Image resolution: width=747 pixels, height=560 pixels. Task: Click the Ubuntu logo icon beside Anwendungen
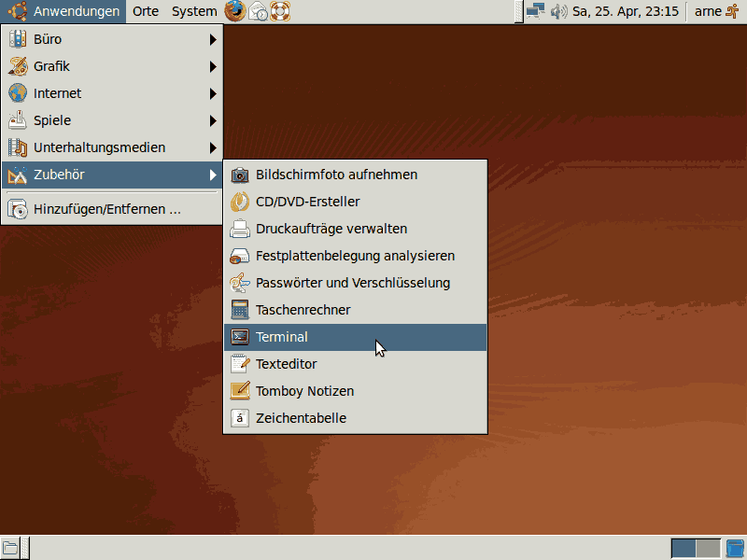tap(17, 11)
